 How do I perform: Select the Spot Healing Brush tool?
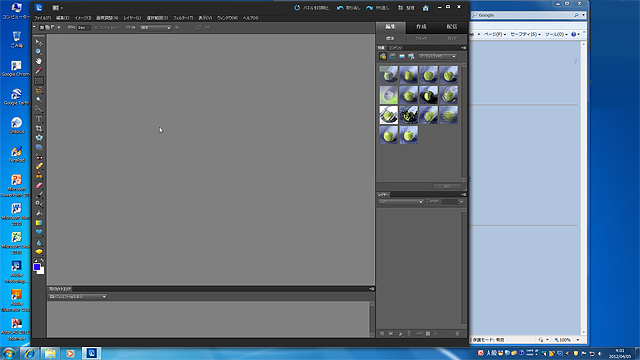(x=39, y=166)
